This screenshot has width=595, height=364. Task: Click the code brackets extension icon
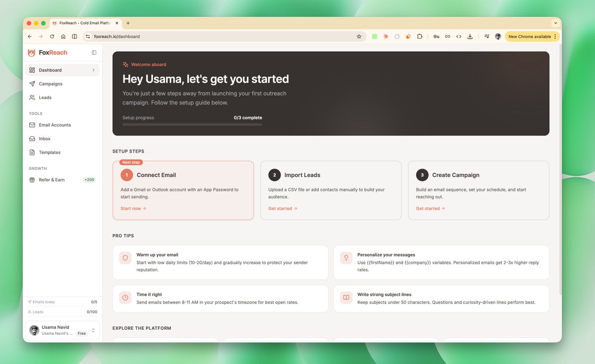tap(459, 37)
